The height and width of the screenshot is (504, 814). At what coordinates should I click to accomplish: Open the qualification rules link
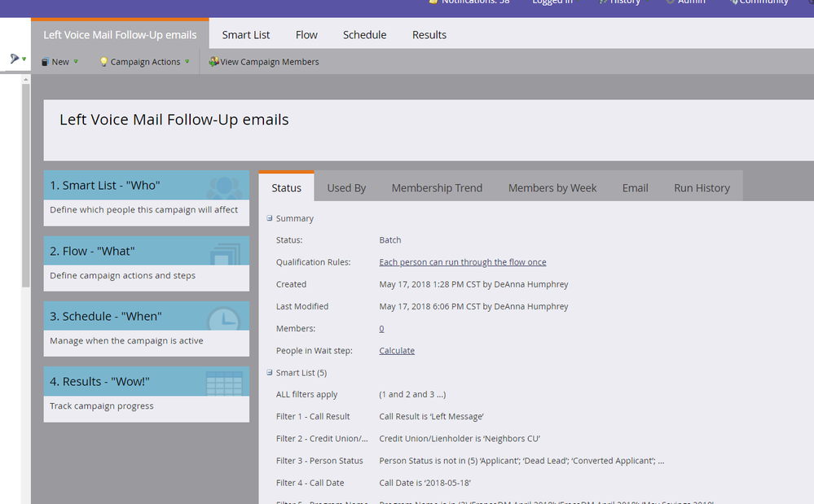462,262
